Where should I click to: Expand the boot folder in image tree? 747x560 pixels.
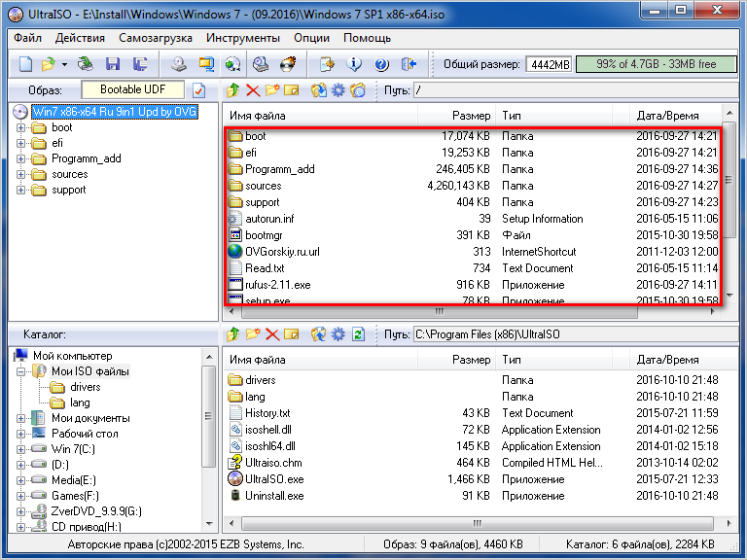(20, 127)
